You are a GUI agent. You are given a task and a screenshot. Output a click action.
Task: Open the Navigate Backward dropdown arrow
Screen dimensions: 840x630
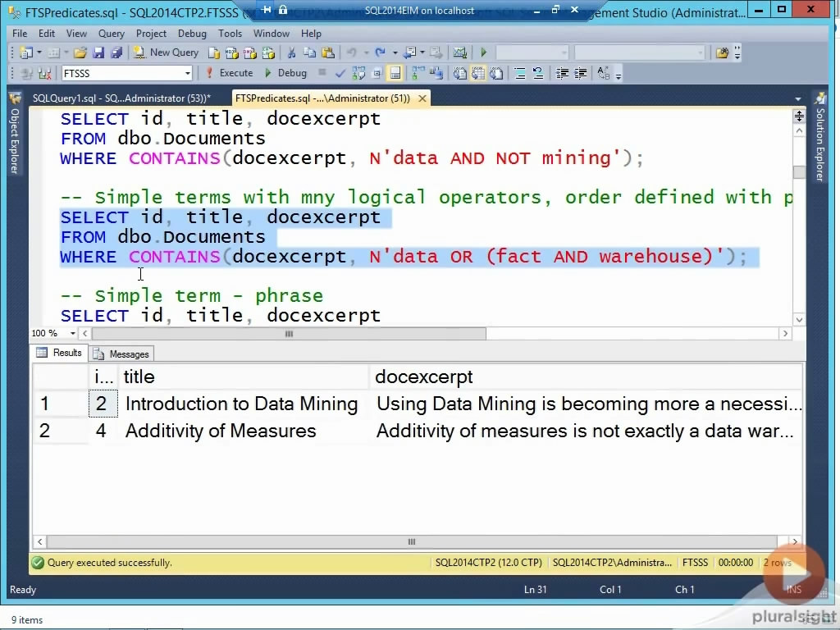pos(422,52)
